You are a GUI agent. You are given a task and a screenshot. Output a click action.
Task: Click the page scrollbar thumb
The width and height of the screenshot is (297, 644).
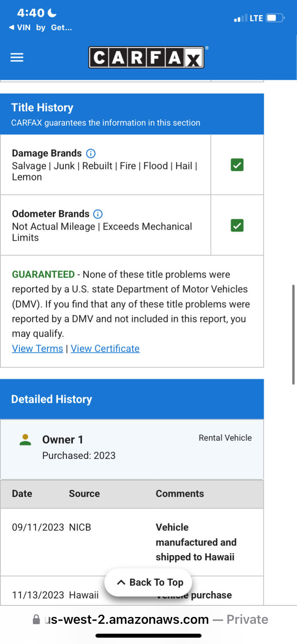293,334
